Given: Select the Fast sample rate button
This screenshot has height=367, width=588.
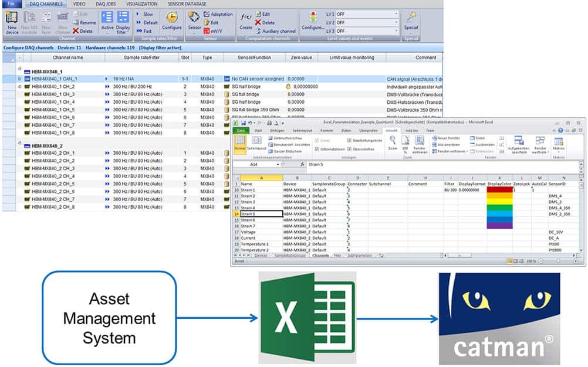Looking at the screenshot, I should 144,31.
